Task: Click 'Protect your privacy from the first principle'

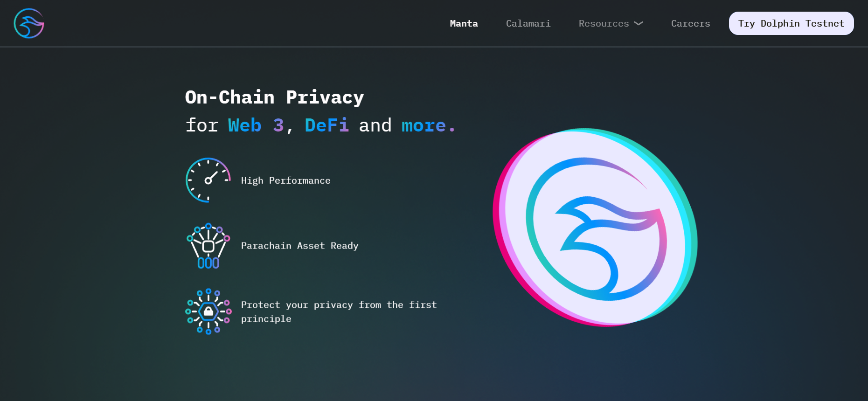Action: coord(339,311)
